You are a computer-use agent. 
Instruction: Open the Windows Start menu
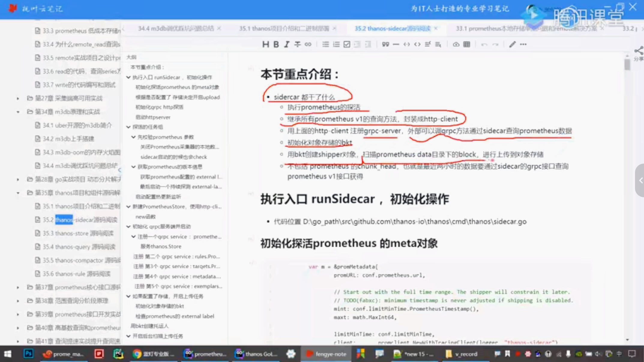pos(8,354)
